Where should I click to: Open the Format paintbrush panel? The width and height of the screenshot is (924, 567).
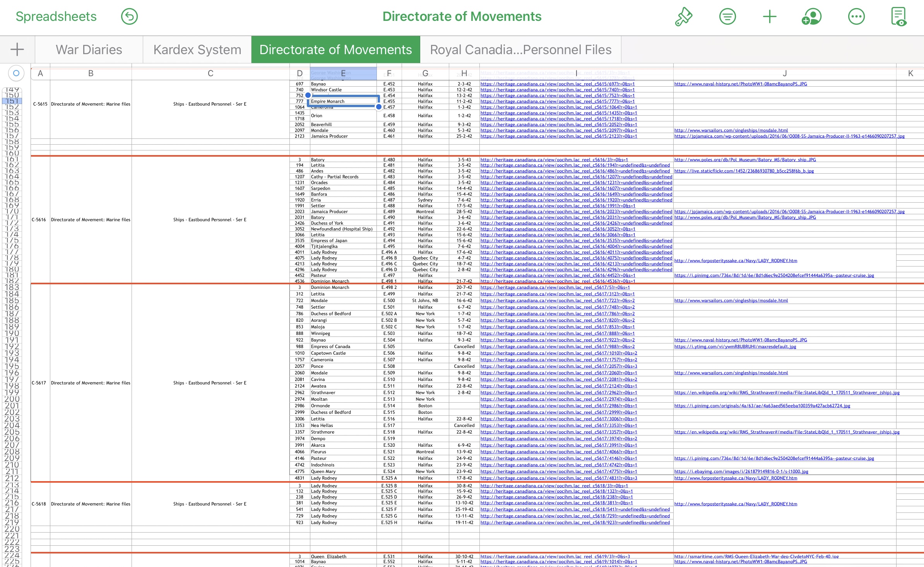coord(684,17)
